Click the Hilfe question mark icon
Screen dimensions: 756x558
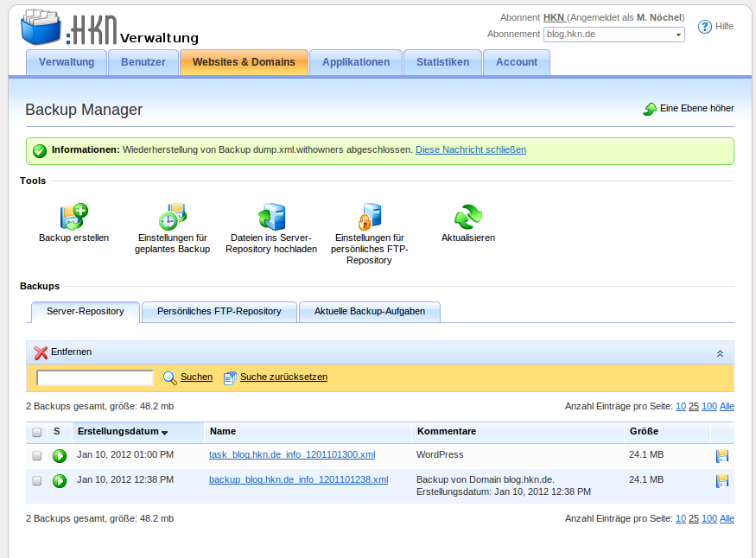pyautogui.click(x=705, y=27)
